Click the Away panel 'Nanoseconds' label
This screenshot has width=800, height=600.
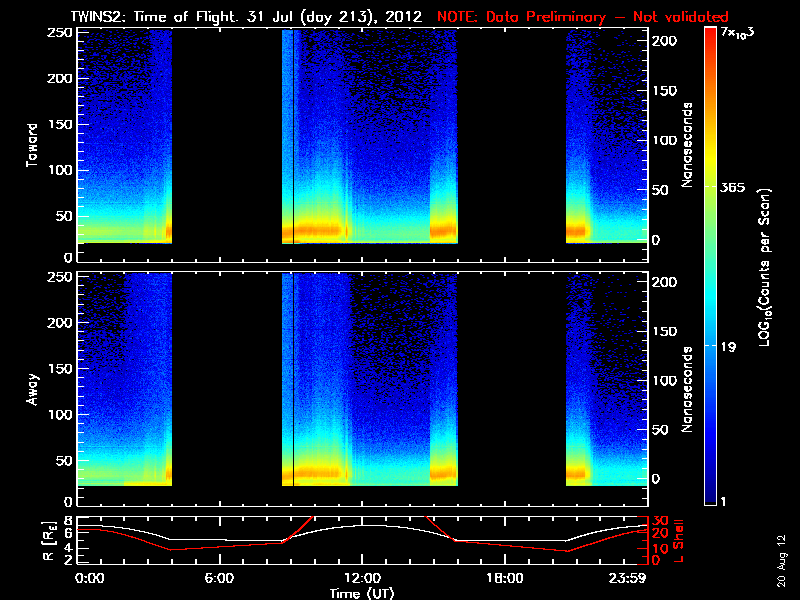[687, 389]
